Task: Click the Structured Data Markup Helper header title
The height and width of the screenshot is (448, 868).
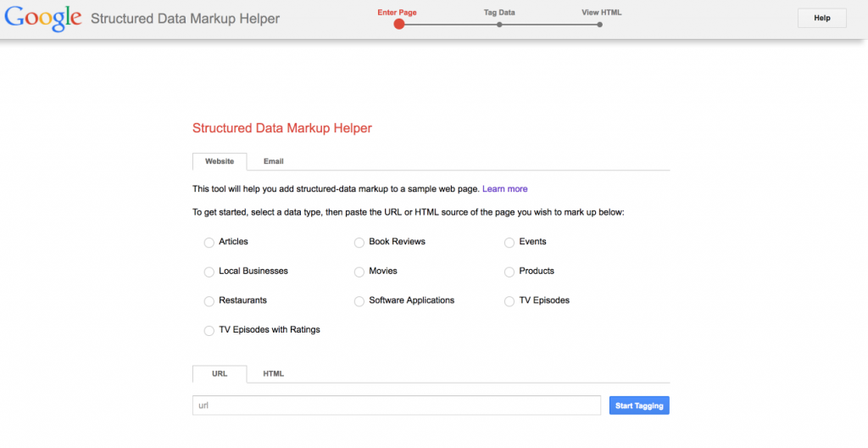Action: (x=186, y=19)
